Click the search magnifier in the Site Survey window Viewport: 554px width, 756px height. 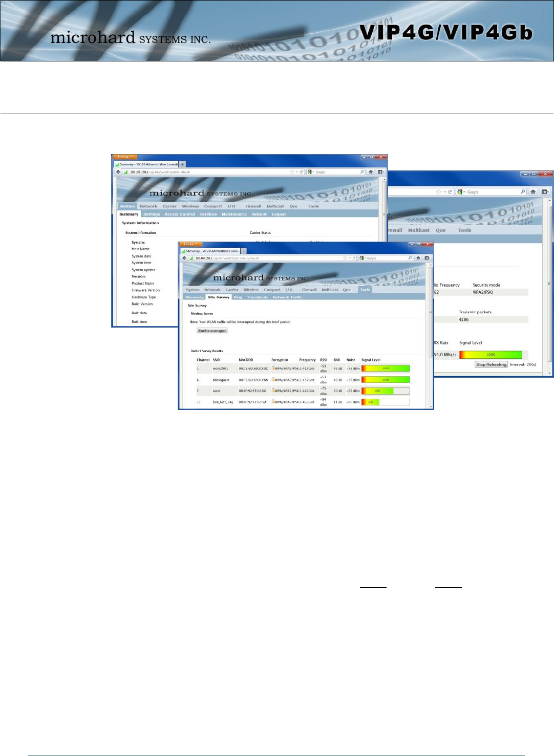[x=410, y=258]
